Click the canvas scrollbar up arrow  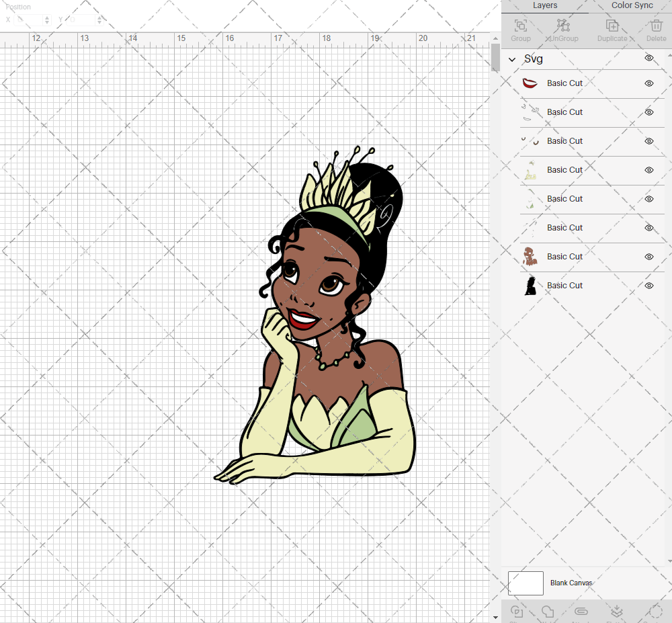(x=495, y=38)
